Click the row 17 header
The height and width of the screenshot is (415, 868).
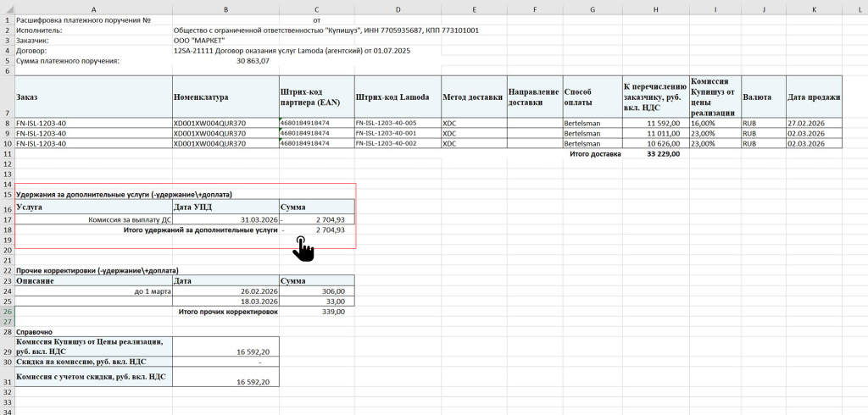pyautogui.click(x=8, y=219)
